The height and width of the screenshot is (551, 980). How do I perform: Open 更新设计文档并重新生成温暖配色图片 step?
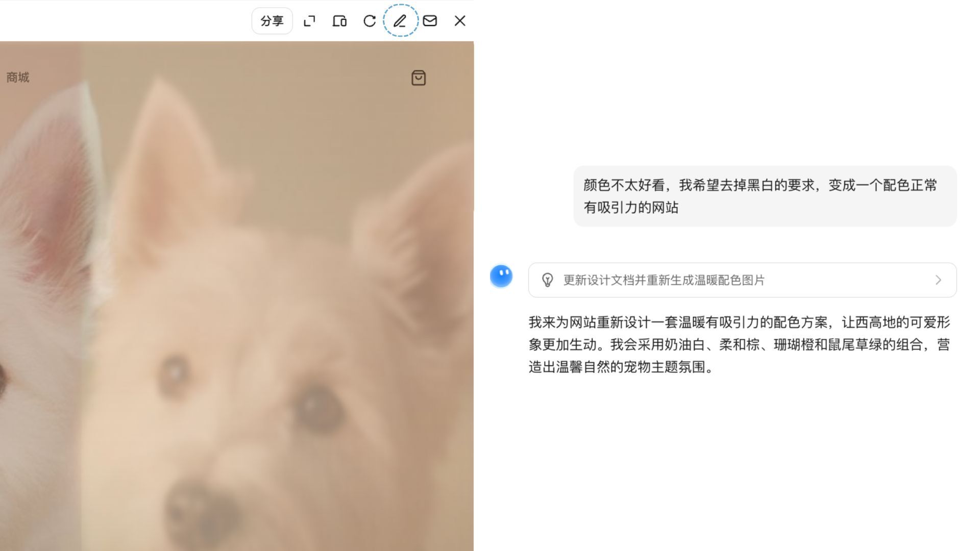(664, 280)
